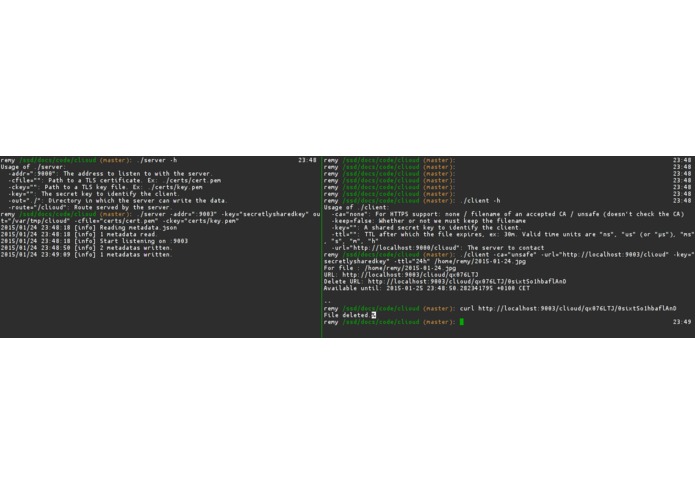Click the -keep=false option line
The image size is (695, 494).
[x=429, y=221]
